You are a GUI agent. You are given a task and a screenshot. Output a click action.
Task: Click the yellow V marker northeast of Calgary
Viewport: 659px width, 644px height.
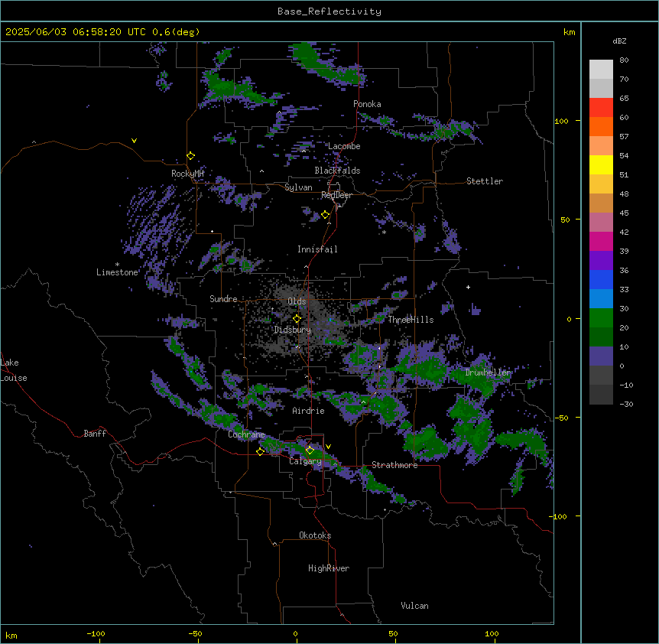328,447
